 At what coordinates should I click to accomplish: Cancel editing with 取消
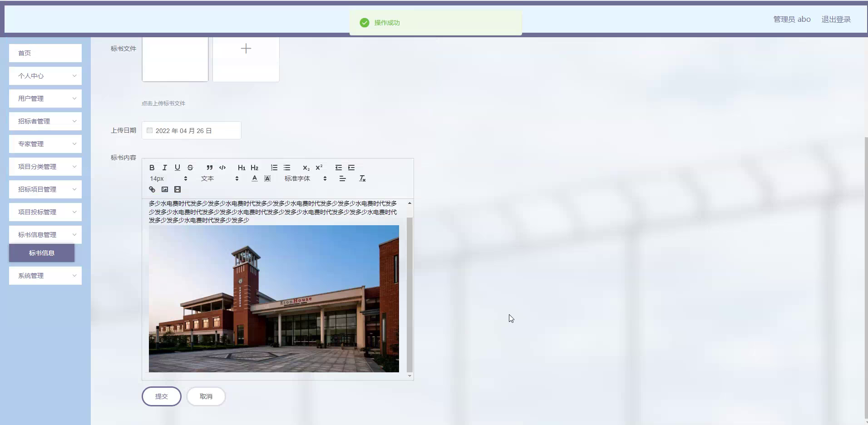coord(206,396)
